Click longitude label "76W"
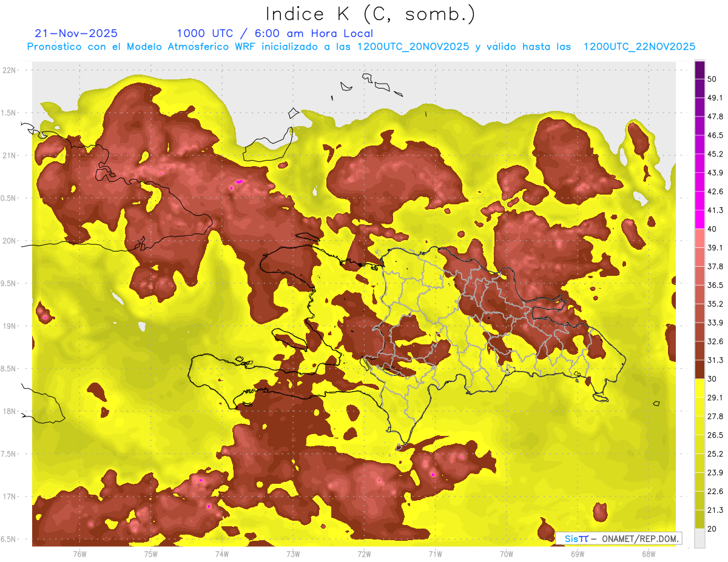 click(x=79, y=554)
